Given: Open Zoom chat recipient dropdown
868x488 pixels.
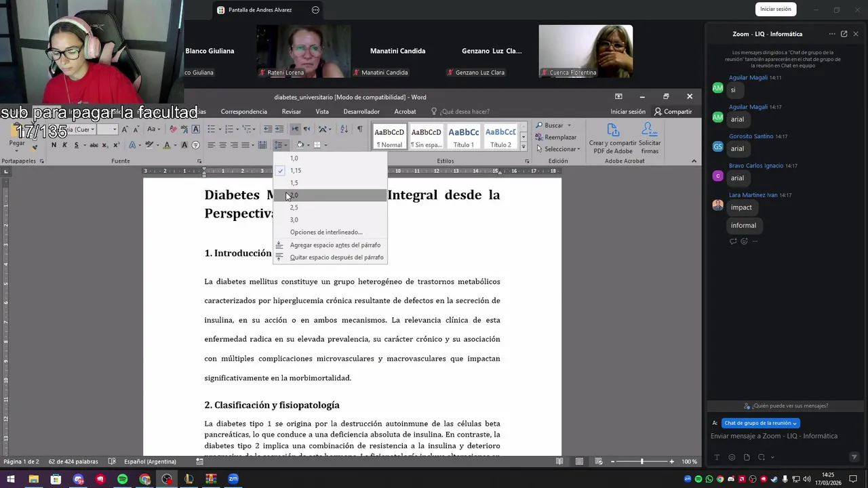Looking at the screenshot, I should [x=760, y=423].
